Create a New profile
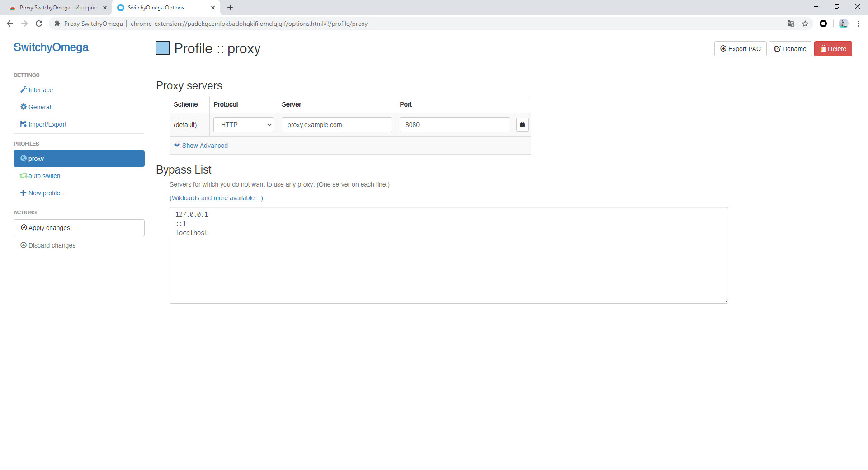 (x=43, y=193)
